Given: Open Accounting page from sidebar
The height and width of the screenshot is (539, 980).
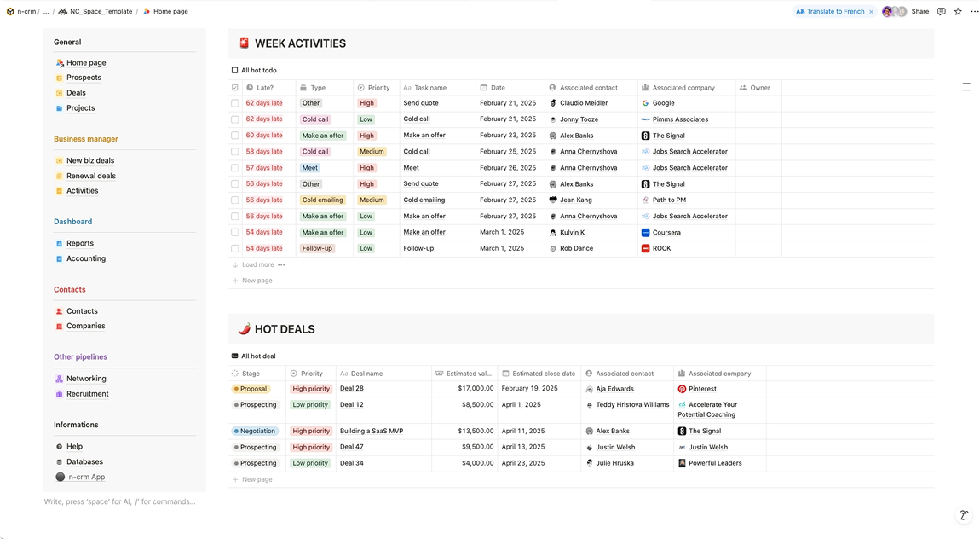Looking at the screenshot, I should tap(86, 258).
